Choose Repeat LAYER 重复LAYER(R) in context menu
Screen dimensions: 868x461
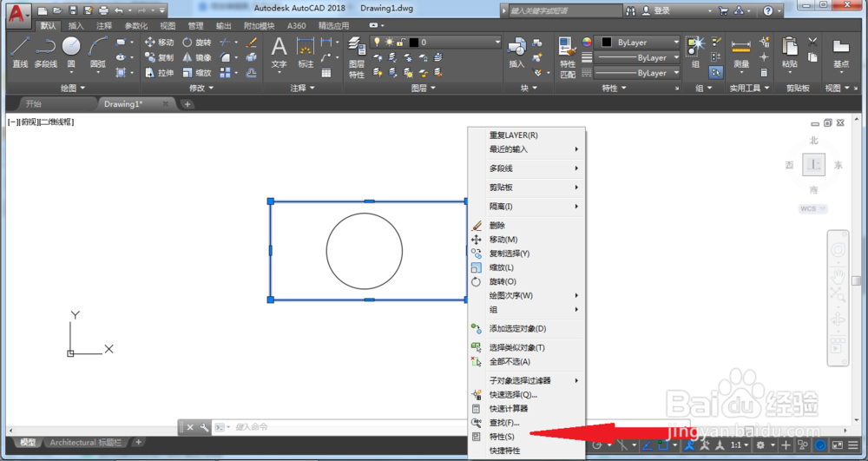(x=527, y=135)
